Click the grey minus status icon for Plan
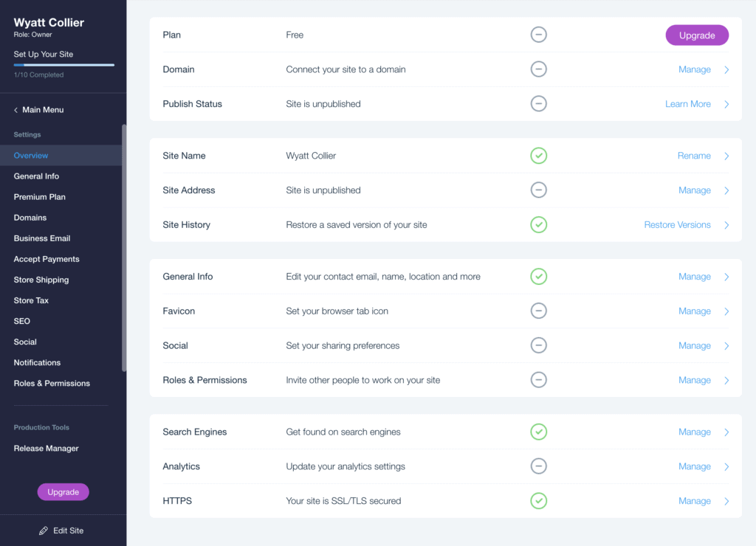 [x=538, y=35]
